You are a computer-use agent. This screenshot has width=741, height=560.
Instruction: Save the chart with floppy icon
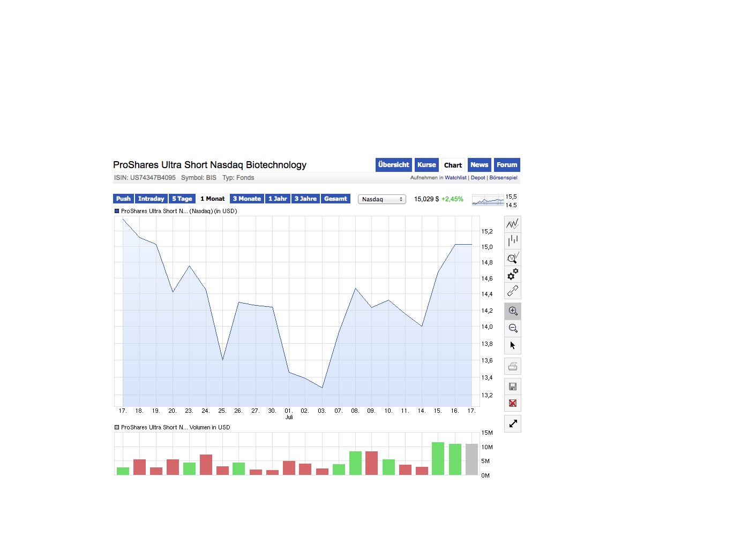(513, 387)
